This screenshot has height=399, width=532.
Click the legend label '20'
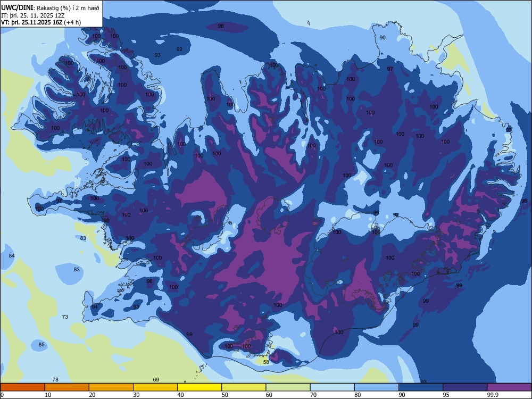pyautogui.click(x=92, y=395)
